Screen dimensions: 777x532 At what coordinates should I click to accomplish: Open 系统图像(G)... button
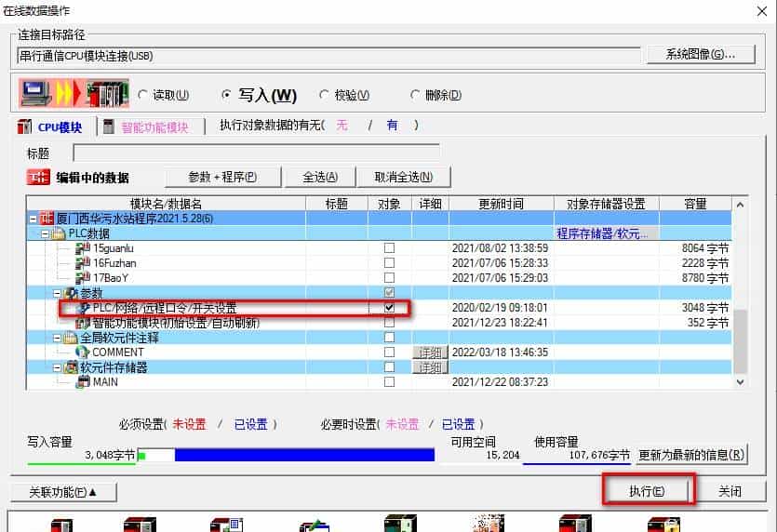point(701,54)
